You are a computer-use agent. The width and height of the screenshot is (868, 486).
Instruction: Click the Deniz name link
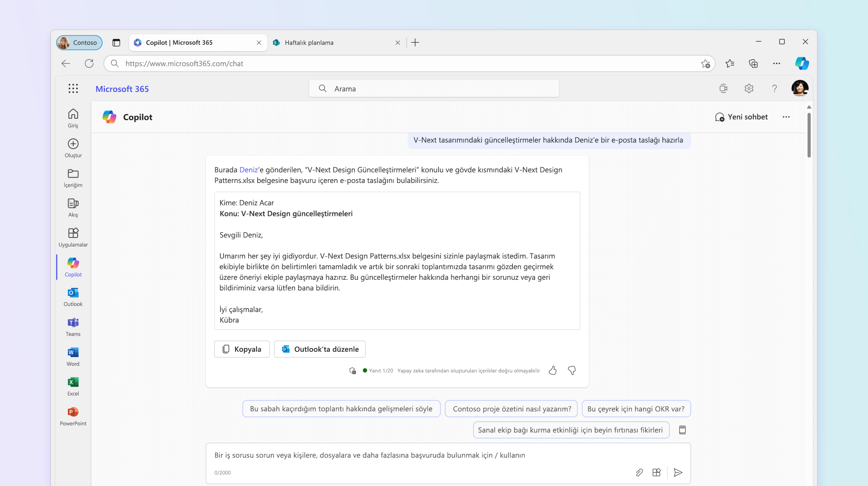(x=249, y=170)
